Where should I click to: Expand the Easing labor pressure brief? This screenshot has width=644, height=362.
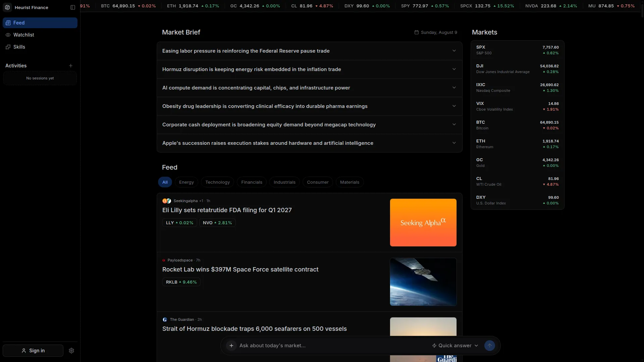(310, 51)
